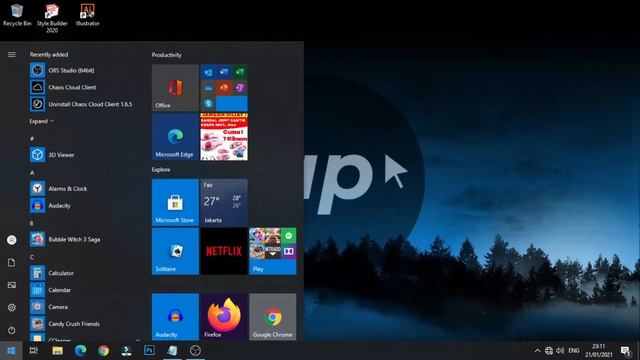Expand the Recently added list
The width and height of the screenshot is (640, 360).
[41, 121]
